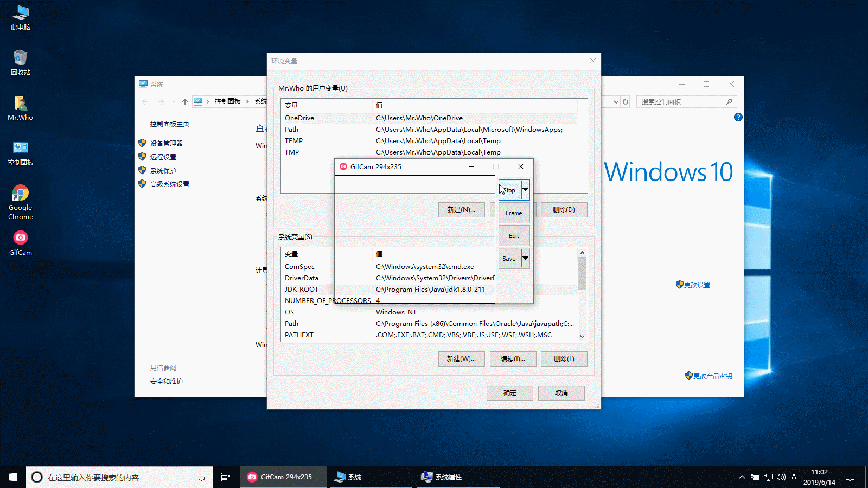Viewport: 868px width, 488px height.
Task: Click the system variables scroll down arrow
Action: pos(582,337)
